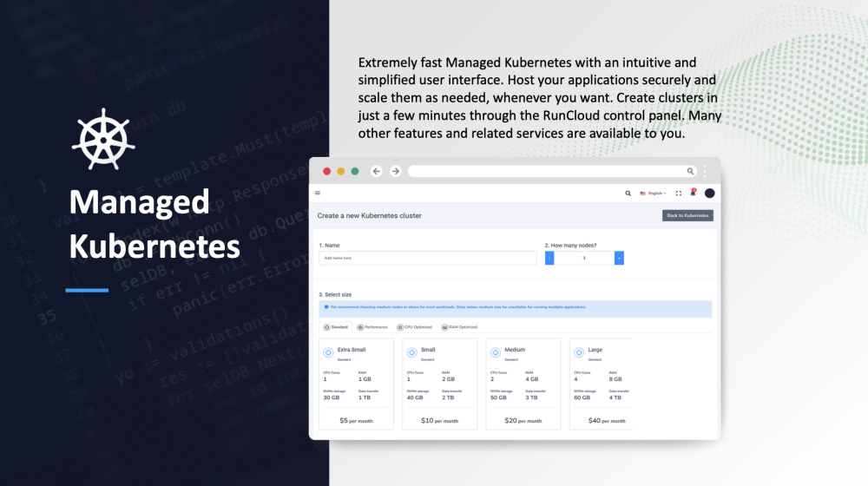
Task: Focus the cluster name input field
Action: [428, 258]
